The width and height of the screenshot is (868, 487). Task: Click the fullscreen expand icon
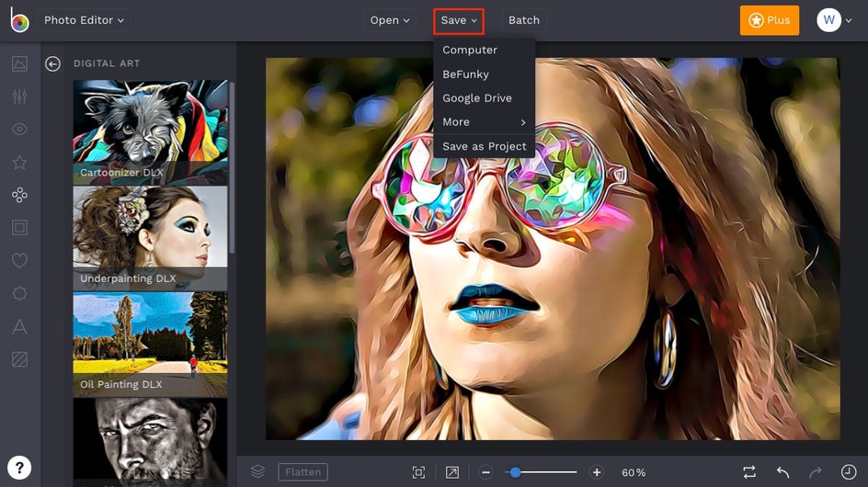tap(452, 472)
